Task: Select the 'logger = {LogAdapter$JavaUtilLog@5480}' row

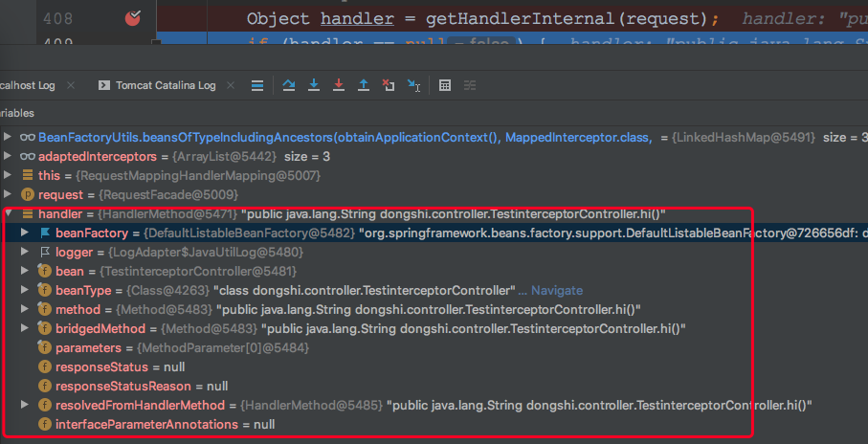Action: point(434,253)
